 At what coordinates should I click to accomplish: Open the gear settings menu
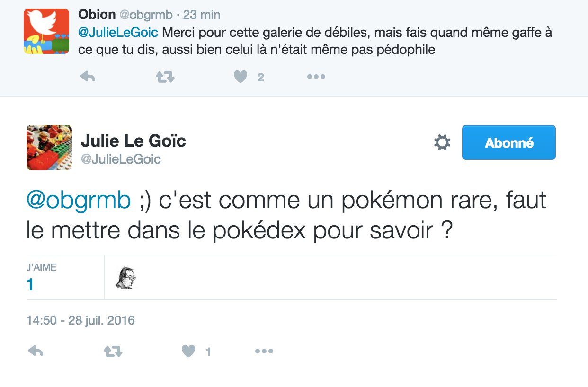click(x=442, y=142)
